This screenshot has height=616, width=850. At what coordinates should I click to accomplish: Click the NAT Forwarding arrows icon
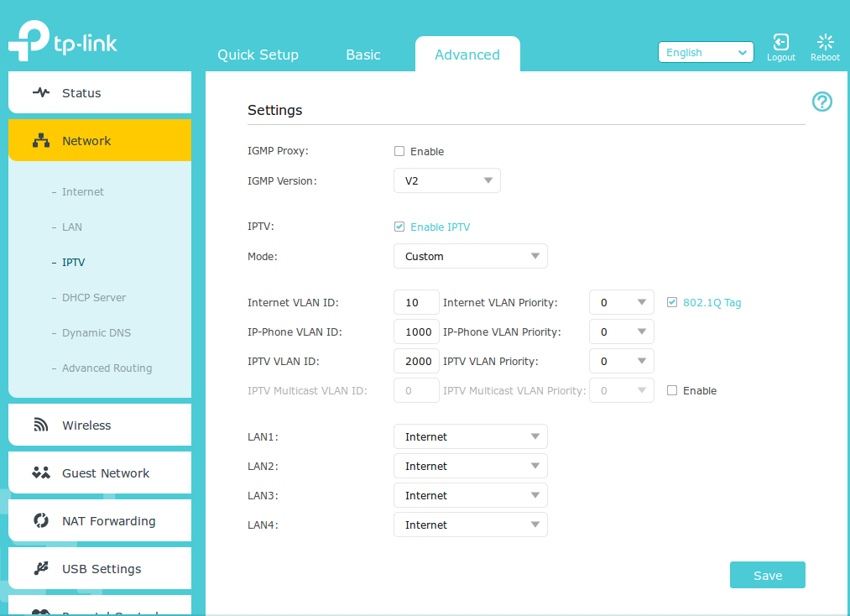click(40, 520)
